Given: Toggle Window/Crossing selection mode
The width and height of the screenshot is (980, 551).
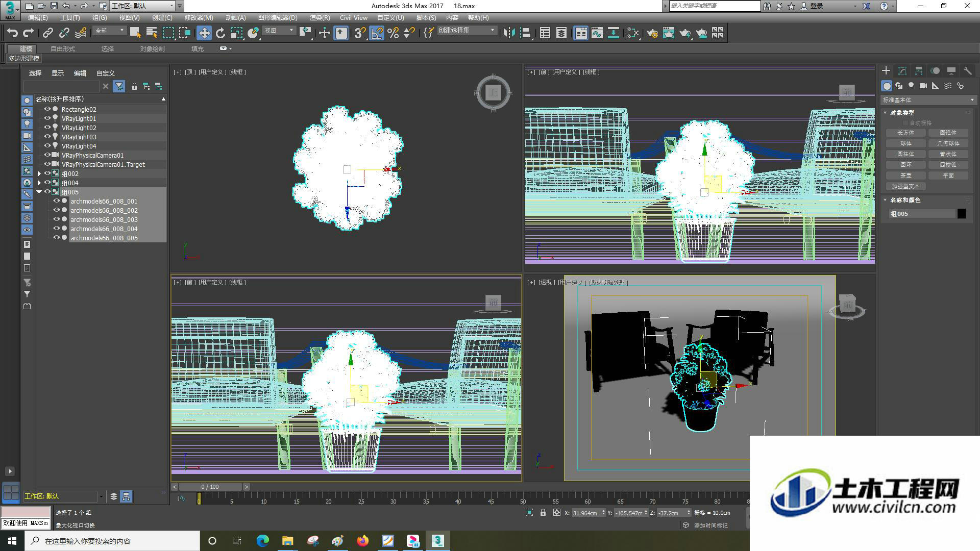Looking at the screenshot, I should [x=184, y=33].
